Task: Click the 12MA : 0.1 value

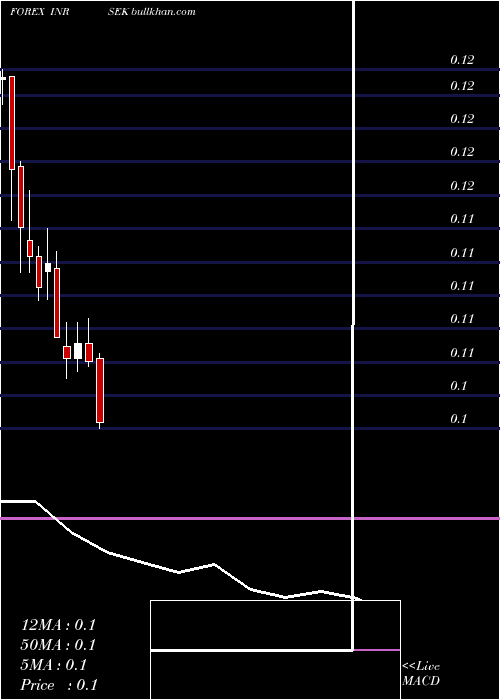Action: click(58, 625)
